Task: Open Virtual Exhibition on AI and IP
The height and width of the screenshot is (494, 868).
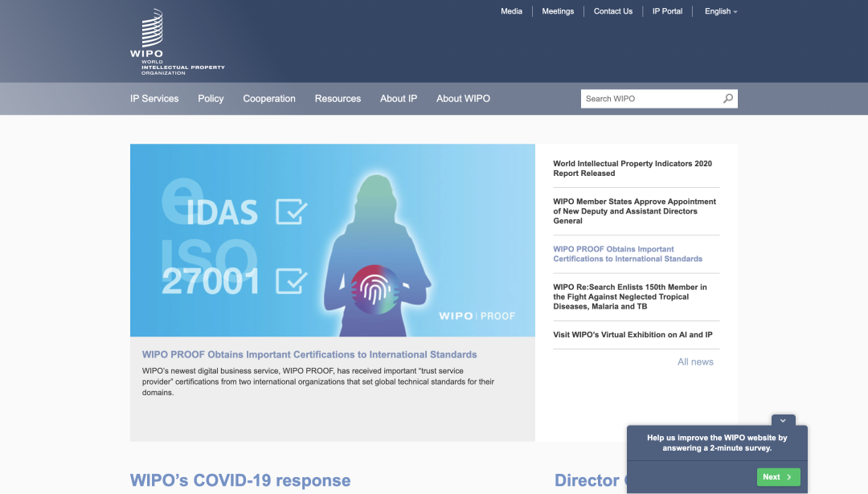Action: tap(633, 335)
